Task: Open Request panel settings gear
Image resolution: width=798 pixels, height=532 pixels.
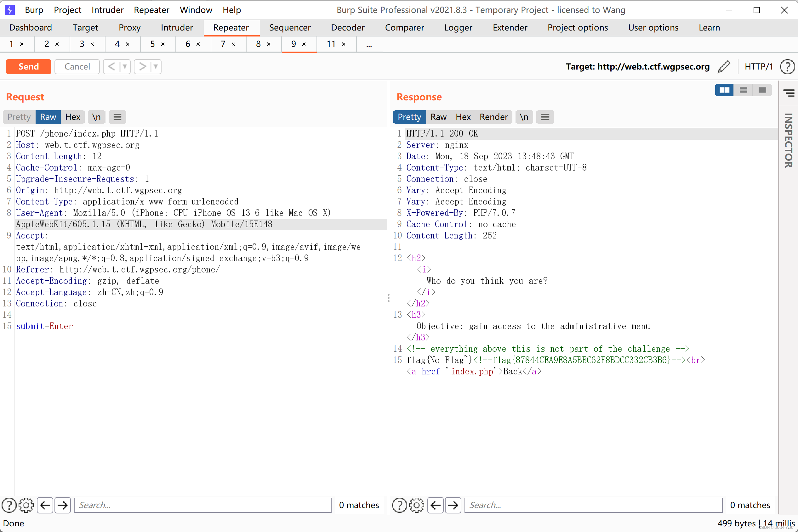Action: coord(26,505)
